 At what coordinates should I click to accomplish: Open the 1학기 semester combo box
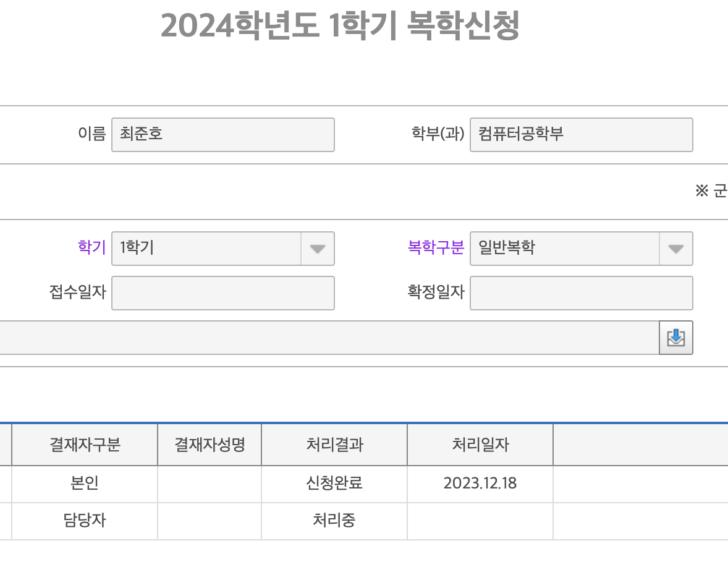(206, 249)
